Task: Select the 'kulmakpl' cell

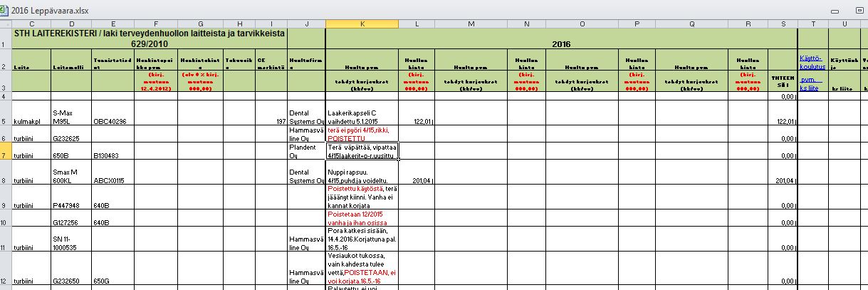Action: click(x=31, y=113)
